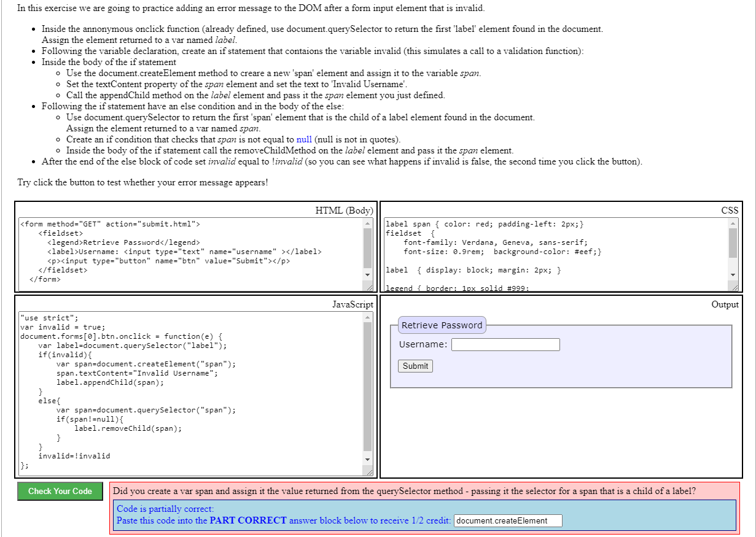Image resolution: width=756 pixels, height=537 pixels.
Task: Click the CSS editor down scroll arrow
Action: pyautogui.click(x=733, y=274)
